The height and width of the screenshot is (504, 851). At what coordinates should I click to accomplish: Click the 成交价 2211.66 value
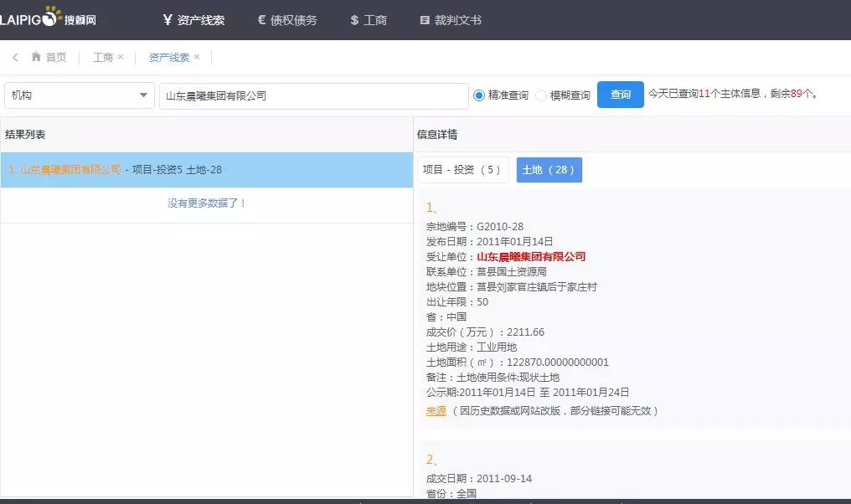[525, 332]
